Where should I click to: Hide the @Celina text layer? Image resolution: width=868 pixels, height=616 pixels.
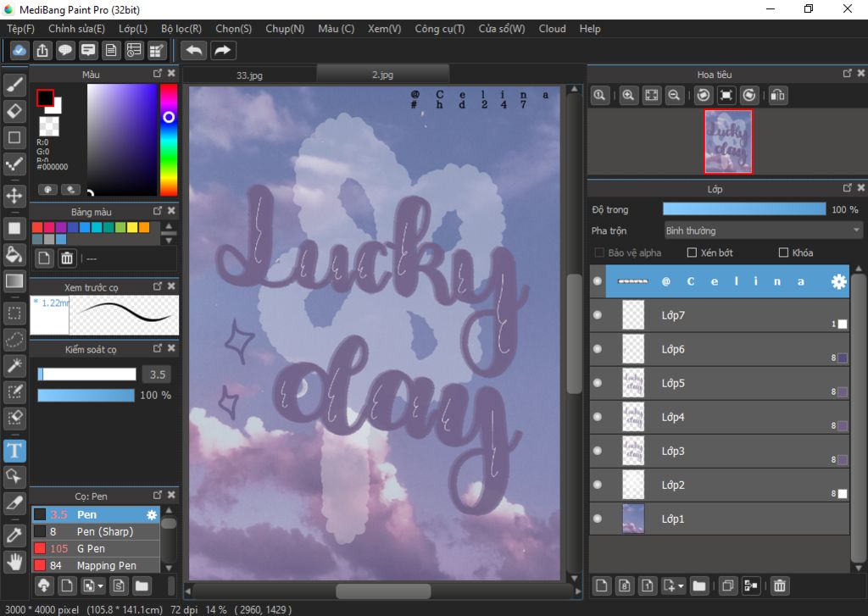click(598, 281)
